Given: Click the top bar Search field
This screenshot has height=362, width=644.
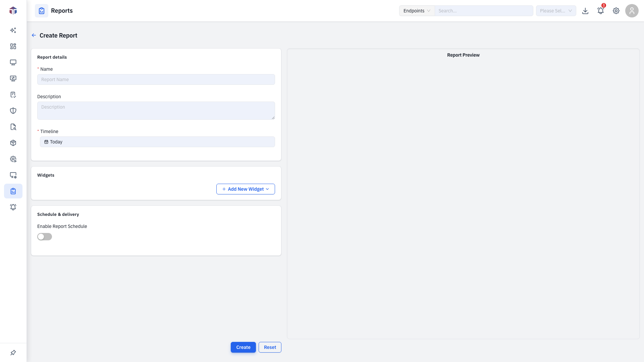Looking at the screenshot, I should [484, 11].
